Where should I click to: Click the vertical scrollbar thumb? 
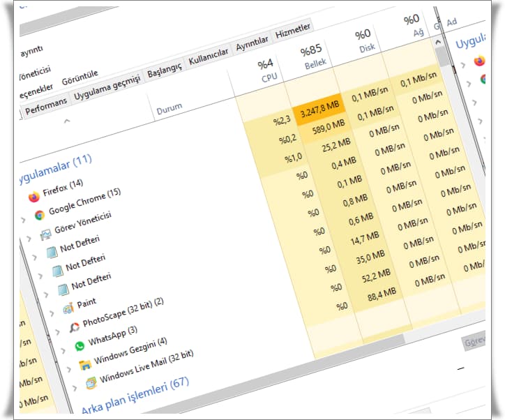(444, 57)
